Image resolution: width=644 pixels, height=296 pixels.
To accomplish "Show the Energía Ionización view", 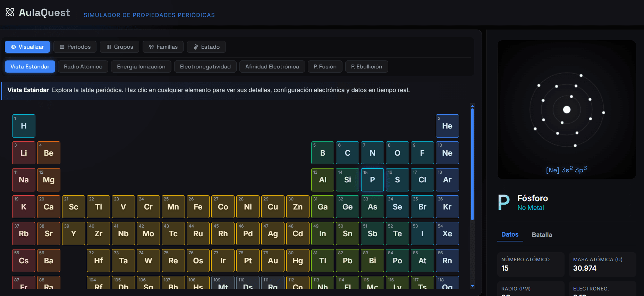I will click(141, 67).
